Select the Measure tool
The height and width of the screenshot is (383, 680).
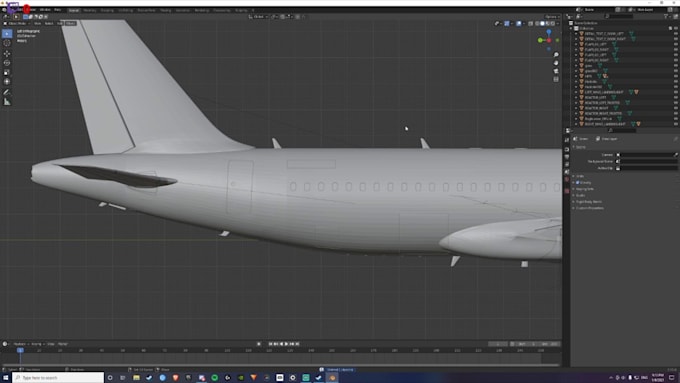[7, 101]
